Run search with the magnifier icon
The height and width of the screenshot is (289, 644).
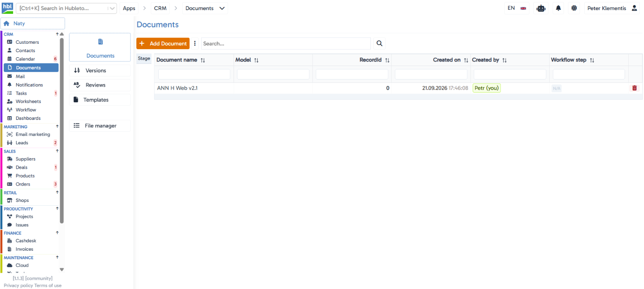coord(379,43)
